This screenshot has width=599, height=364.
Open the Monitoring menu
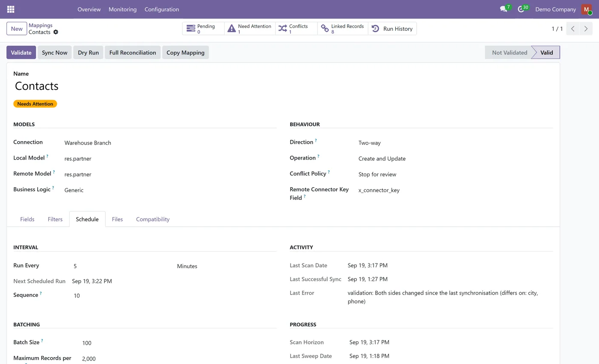(122, 9)
